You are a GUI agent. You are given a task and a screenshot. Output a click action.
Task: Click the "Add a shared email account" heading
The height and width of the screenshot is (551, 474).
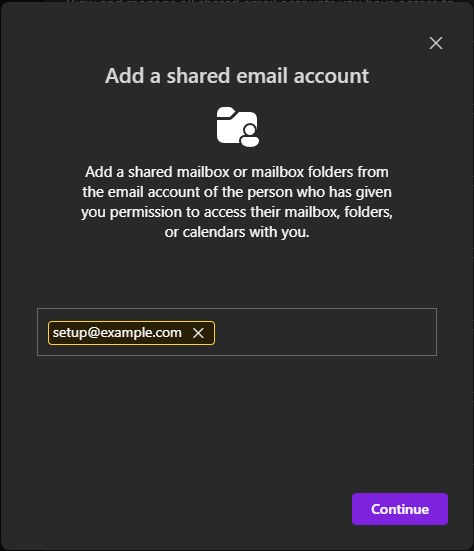[x=237, y=76]
